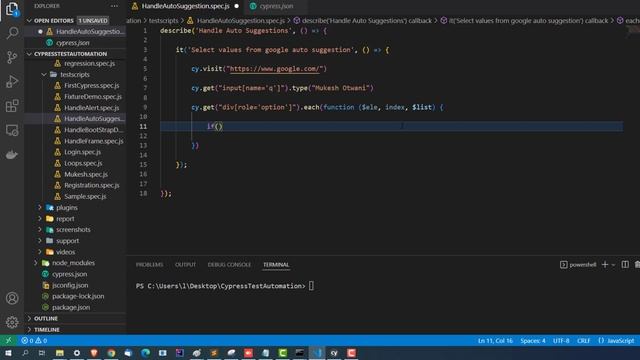Click in the PowerShell terminal prompt
This screenshot has height=360, width=640.
[311, 286]
